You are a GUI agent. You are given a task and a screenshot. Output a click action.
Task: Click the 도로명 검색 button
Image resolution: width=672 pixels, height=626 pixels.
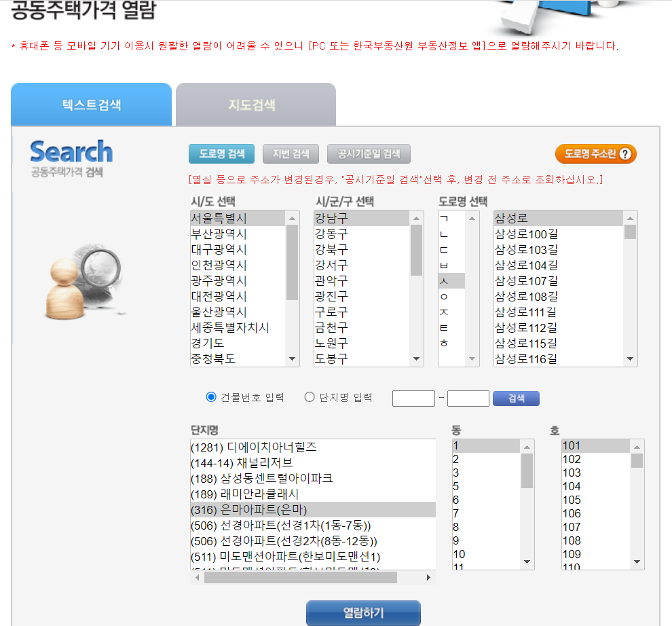[221, 153]
